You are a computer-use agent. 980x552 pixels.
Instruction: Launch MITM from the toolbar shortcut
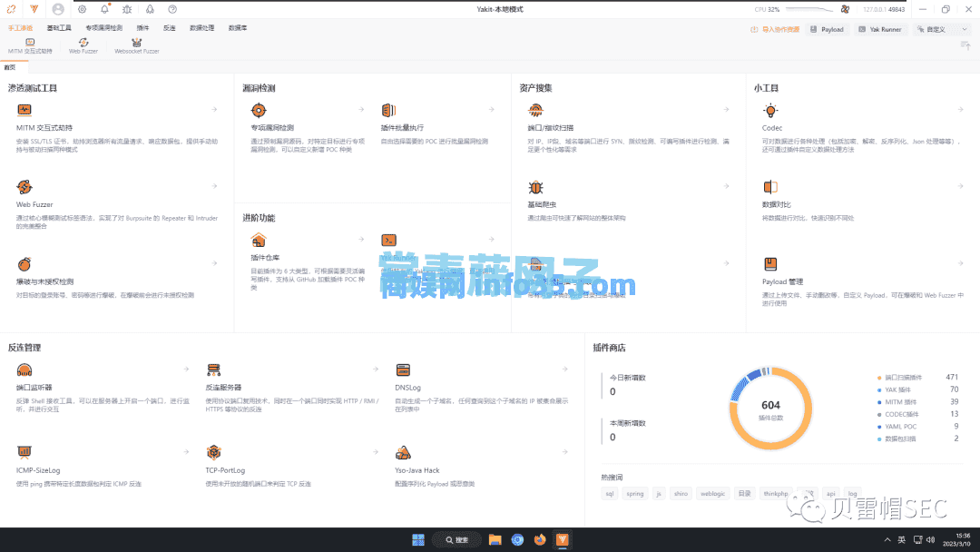(x=30, y=46)
